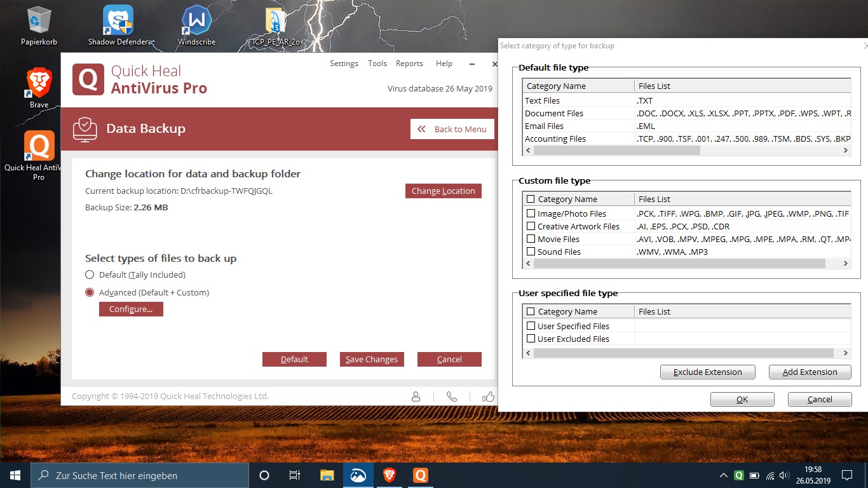Click the right scroll arrow in the Custom file type list

coord(846,263)
